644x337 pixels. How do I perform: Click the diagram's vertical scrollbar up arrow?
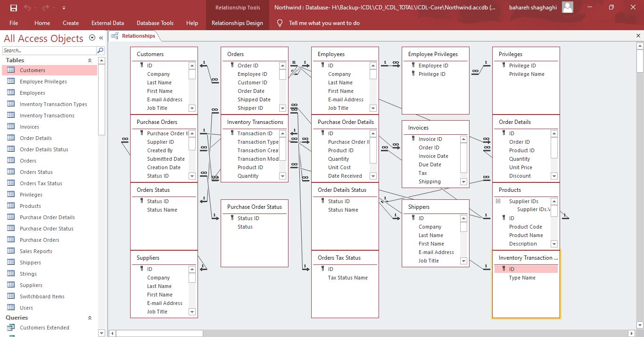click(x=640, y=46)
